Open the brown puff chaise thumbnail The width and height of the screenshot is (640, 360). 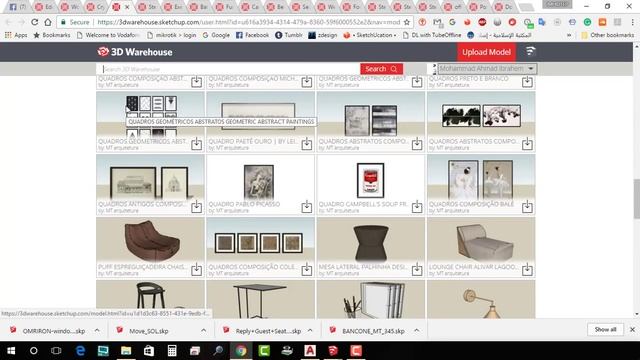click(151, 241)
